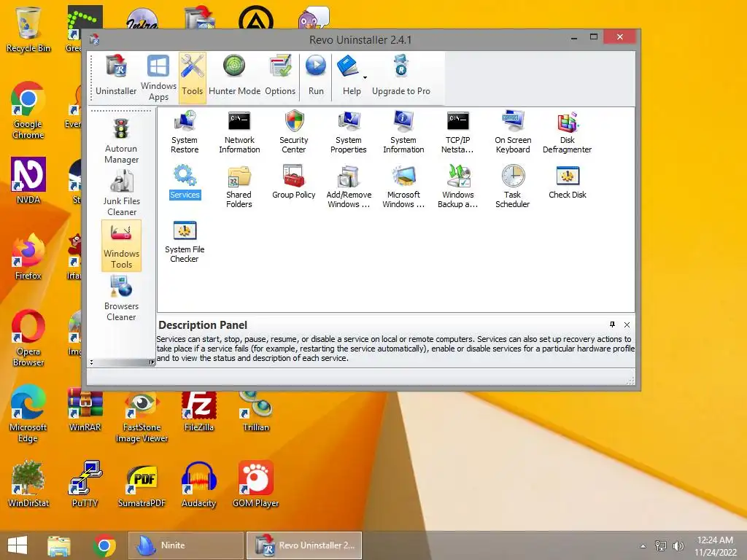Click the sidebar horizontal scrollbar right arrow
This screenshot has height=560, width=747.
click(151, 362)
